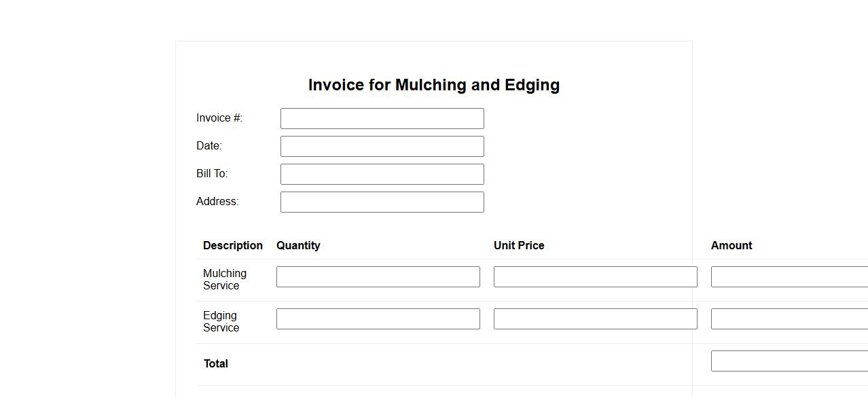The image size is (868, 398).
Task: Focus the Mulching Service Amount field
Action: [789, 276]
